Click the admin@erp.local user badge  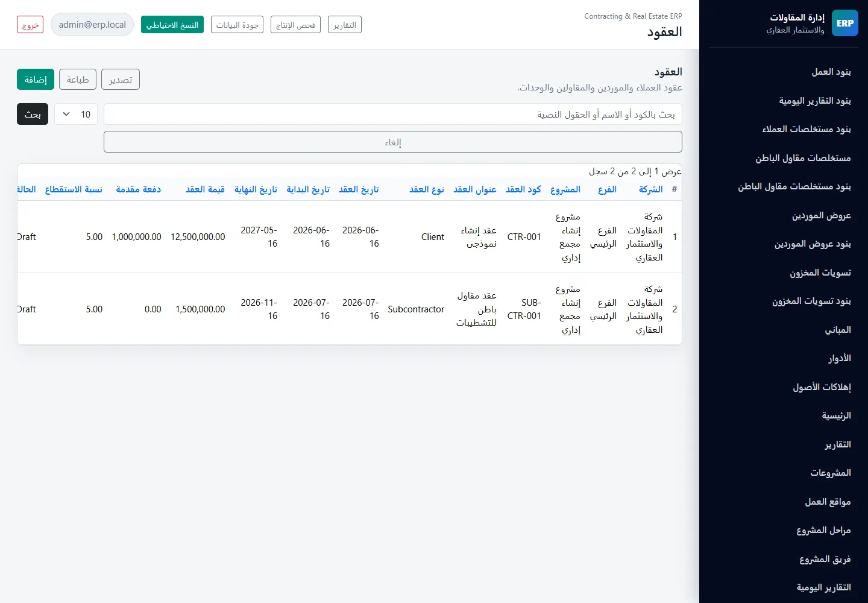92,25
